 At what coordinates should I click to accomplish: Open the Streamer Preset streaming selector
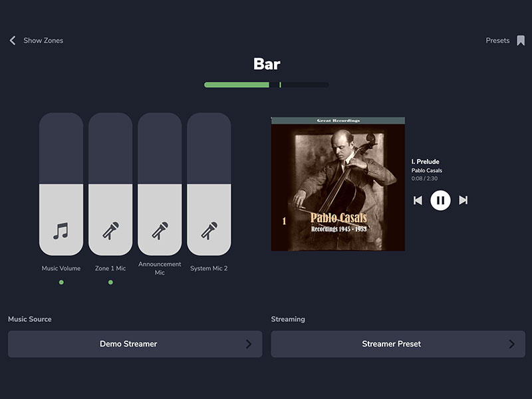tap(398, 344)
